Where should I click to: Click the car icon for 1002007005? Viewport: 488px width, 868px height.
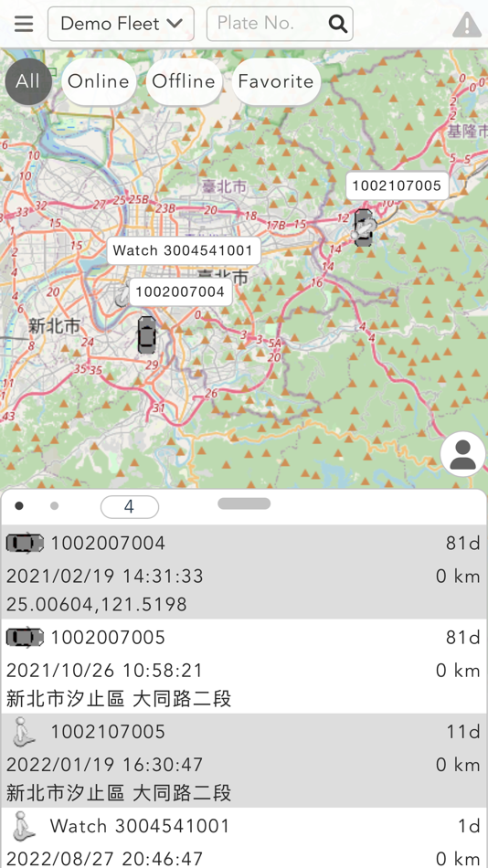coord(25,637)
